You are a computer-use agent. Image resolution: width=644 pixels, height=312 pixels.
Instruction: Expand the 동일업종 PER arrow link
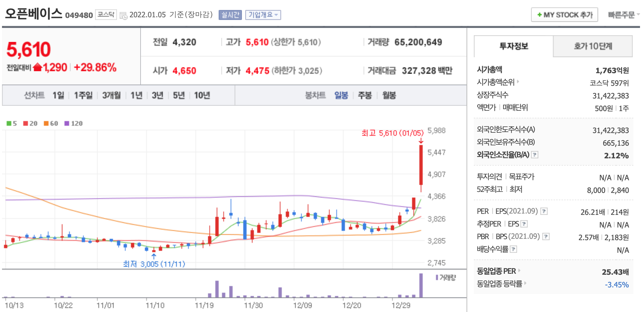(x=519, y=270)
